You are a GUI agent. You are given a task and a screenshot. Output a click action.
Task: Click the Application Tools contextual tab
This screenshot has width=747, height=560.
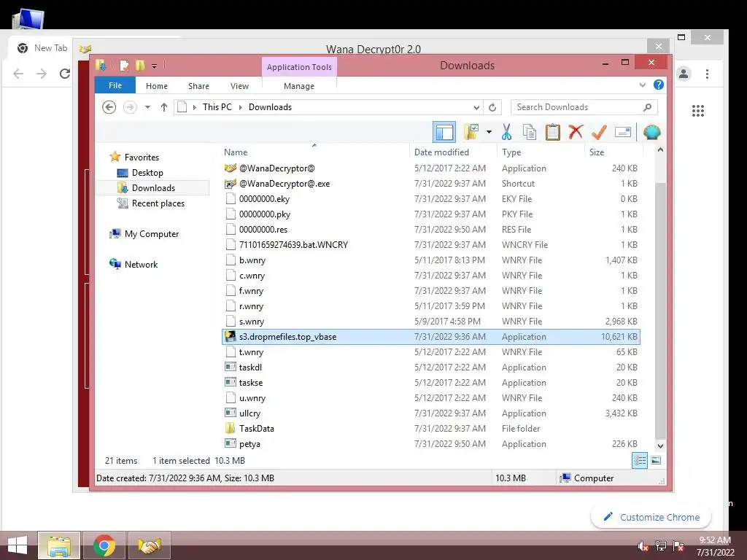point(299,66)
